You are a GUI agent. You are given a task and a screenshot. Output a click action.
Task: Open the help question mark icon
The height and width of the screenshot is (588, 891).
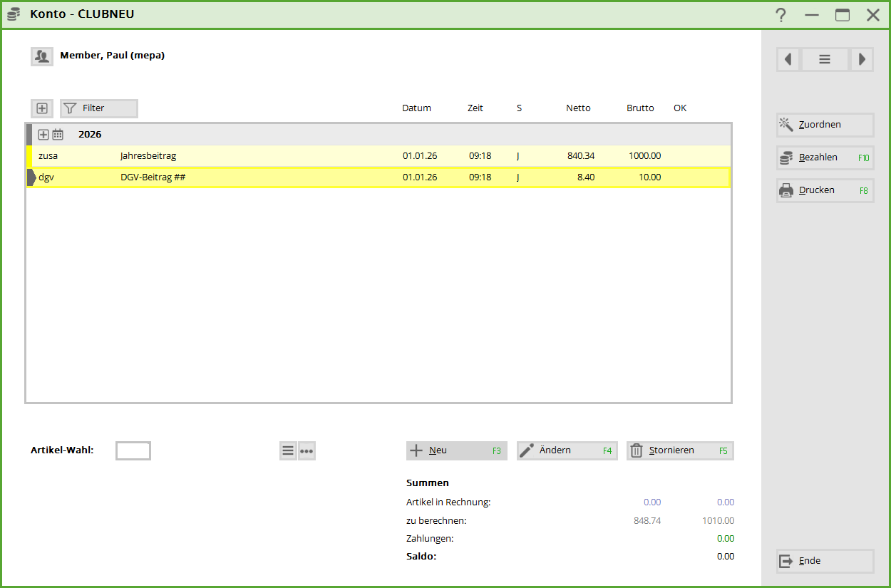(x=781, y=15)
